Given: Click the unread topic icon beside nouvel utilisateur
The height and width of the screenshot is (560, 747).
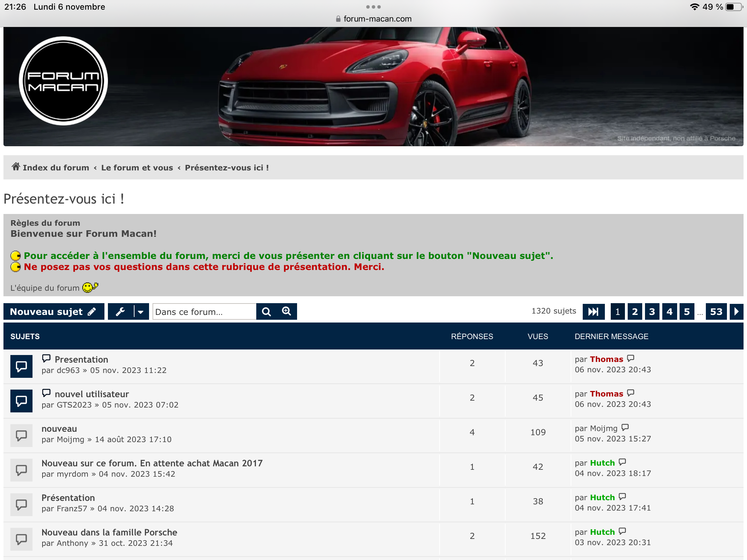Looking at the screenshot, I should click(x=21, y=401).
